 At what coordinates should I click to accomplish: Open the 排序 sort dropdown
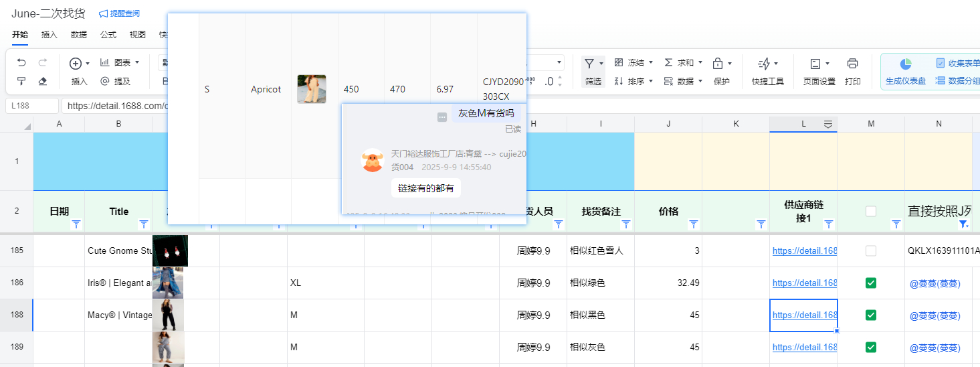click(x=631, y=81)
